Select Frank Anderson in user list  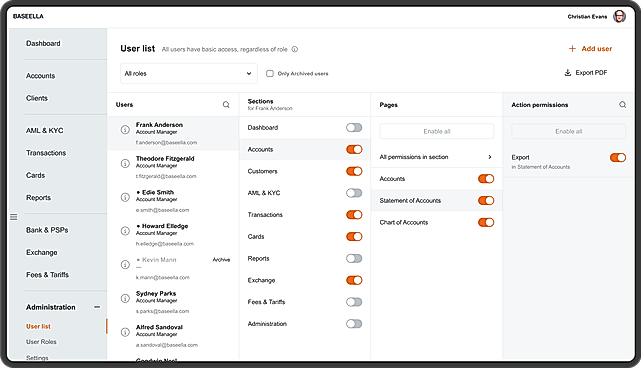coord(173,133)
